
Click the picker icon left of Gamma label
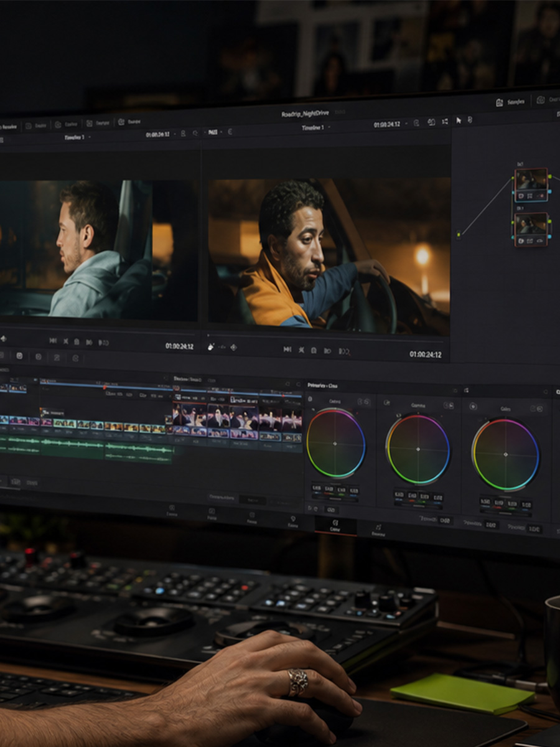[387, 403]
